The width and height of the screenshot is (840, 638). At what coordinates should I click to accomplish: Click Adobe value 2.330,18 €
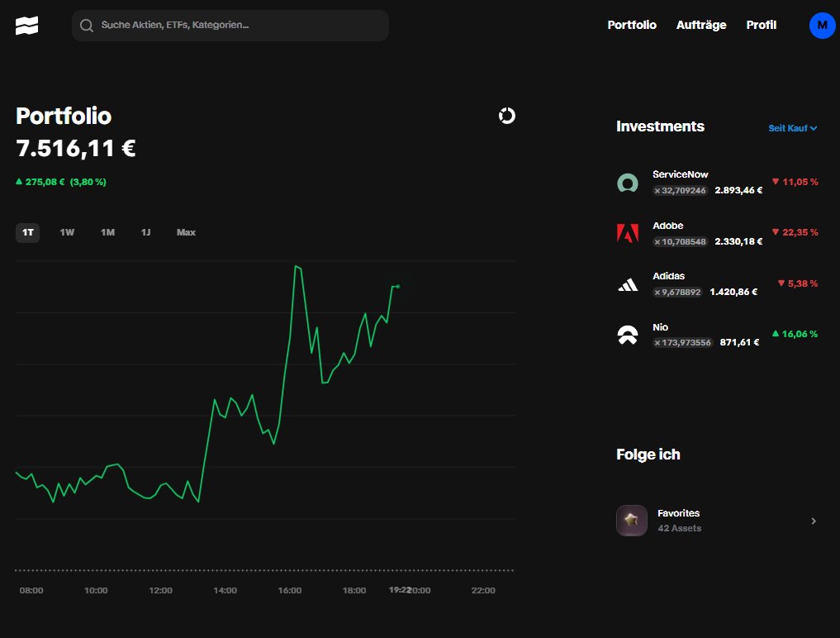pos(738,242)
